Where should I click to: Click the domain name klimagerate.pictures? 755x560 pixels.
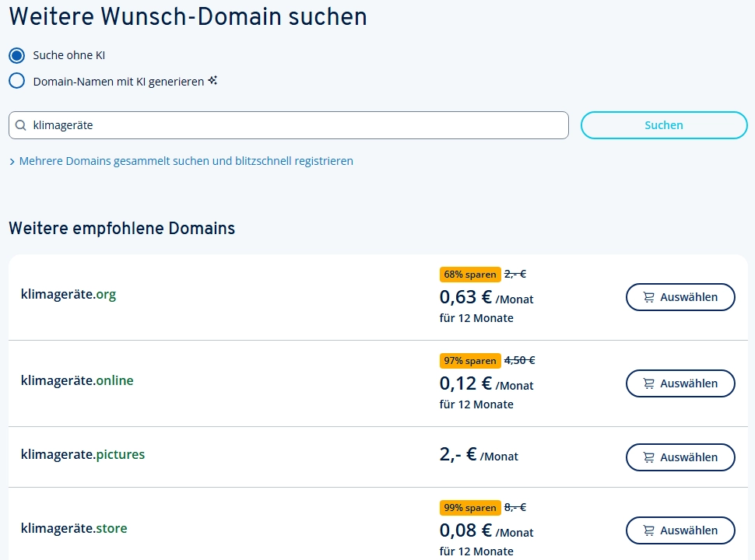[x=83, y=455]
